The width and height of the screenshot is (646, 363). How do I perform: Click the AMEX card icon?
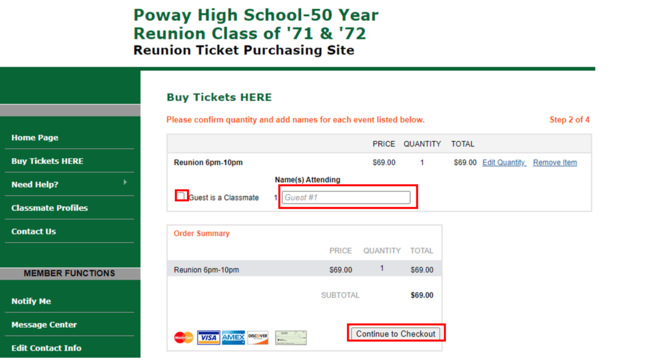click(233, 338)
